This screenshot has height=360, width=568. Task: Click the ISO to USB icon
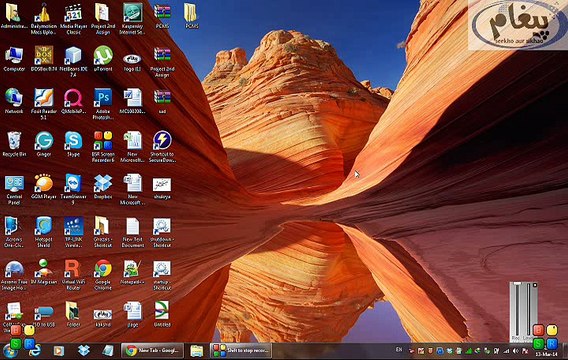(x=44, y=315)
